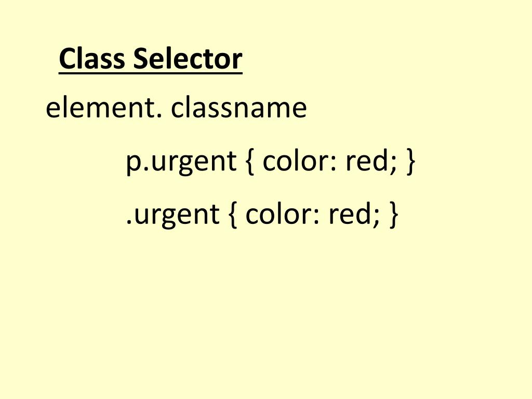Click the empty yellow area below the code
The width and height of the screenshot is (532, 399).
click(x=266, y=312)
